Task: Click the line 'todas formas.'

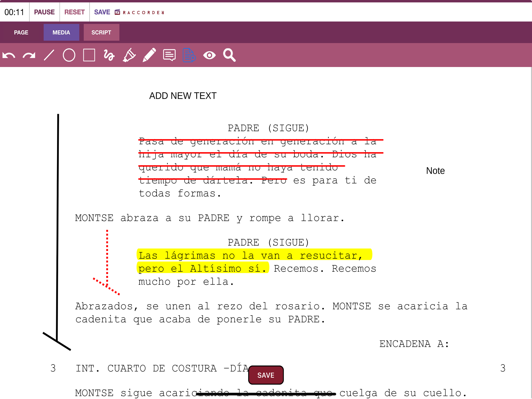Action: 180,193
